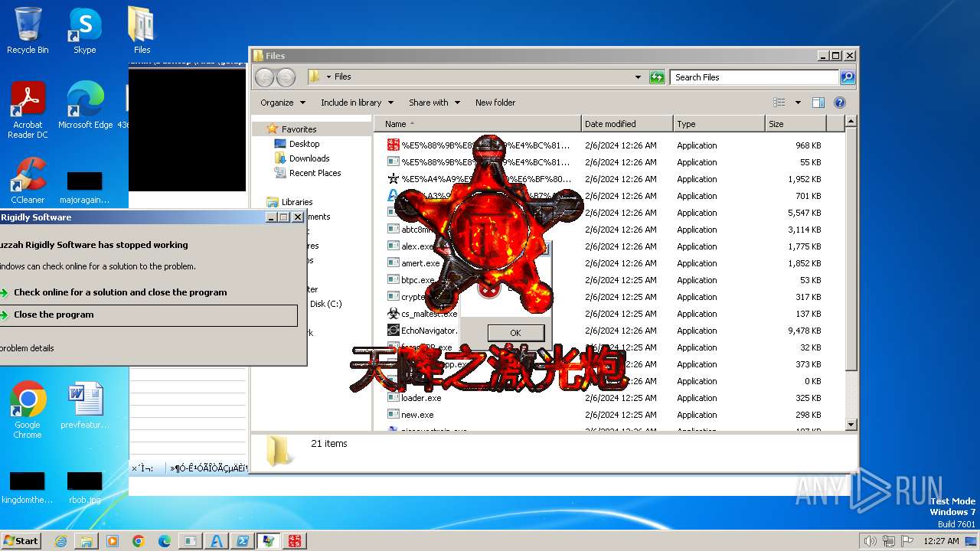Sort files by Name column header

[477, 124]
